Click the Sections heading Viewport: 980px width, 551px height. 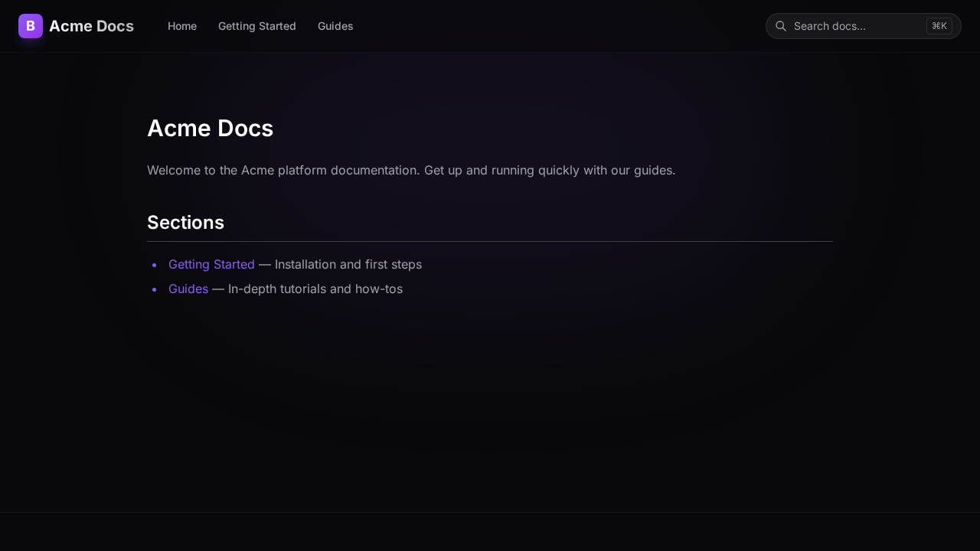click(185, 222)
